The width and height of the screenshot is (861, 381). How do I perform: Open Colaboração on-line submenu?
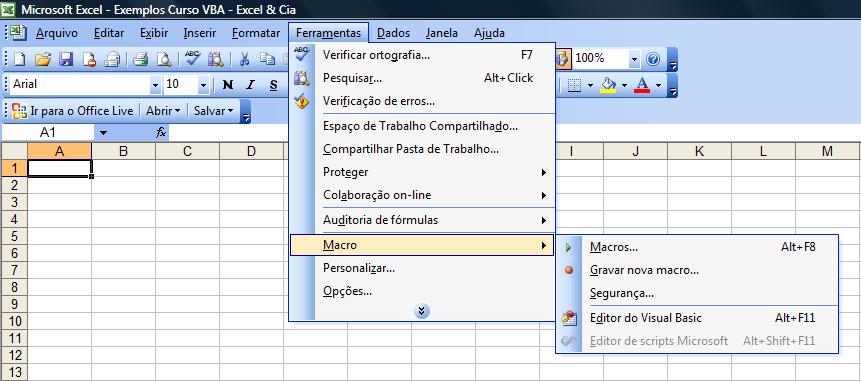(422, 195)
